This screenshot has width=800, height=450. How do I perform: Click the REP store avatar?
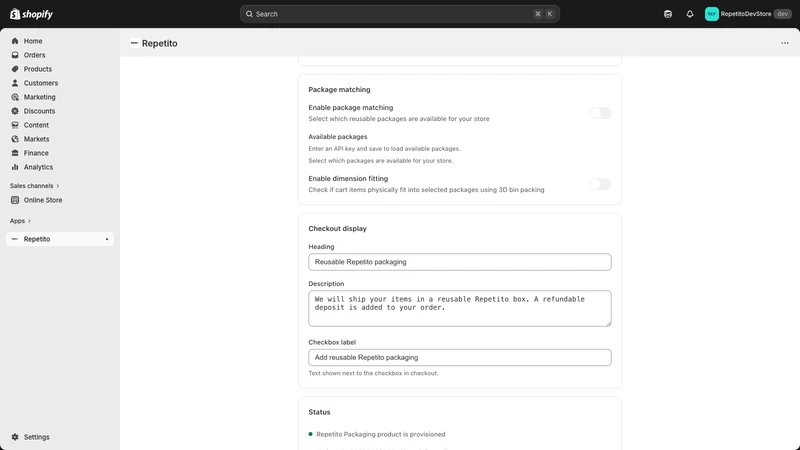click(x=712, y=14)
